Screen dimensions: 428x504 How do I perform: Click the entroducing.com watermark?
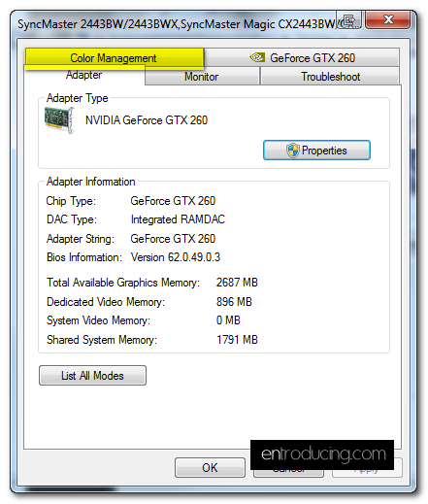322,454
